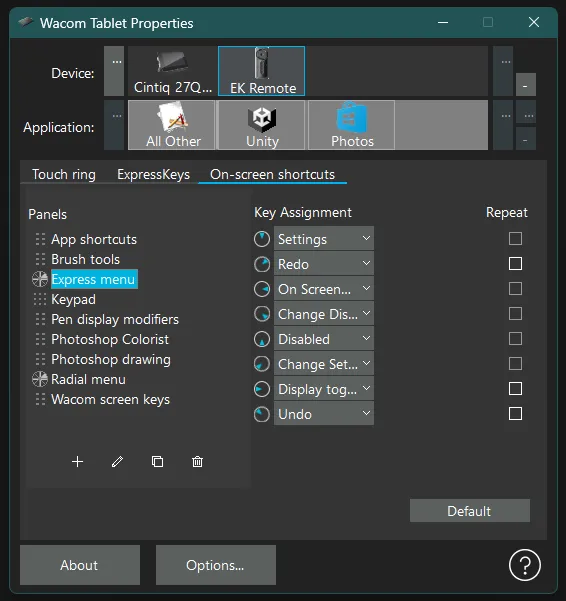Enable Repeat checkbox for Redo
The width and height of the screenshot is (566, 601).
pos(515,264)
